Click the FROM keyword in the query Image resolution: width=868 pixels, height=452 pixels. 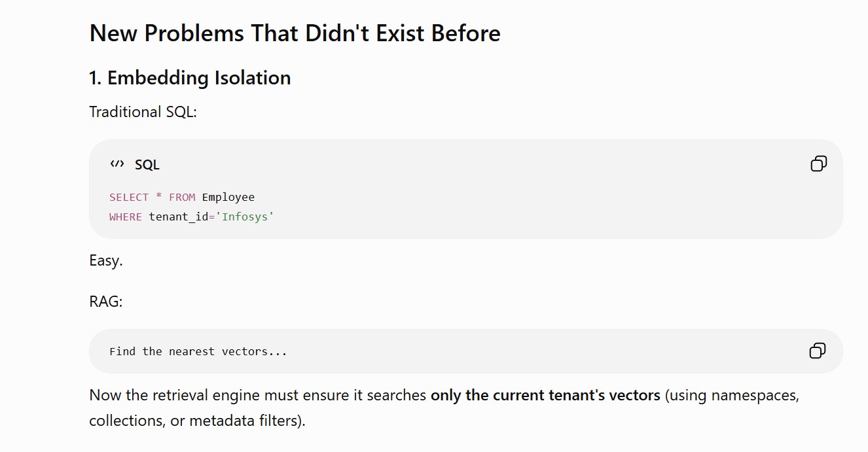pyautogui.click(x=182, y=197)
